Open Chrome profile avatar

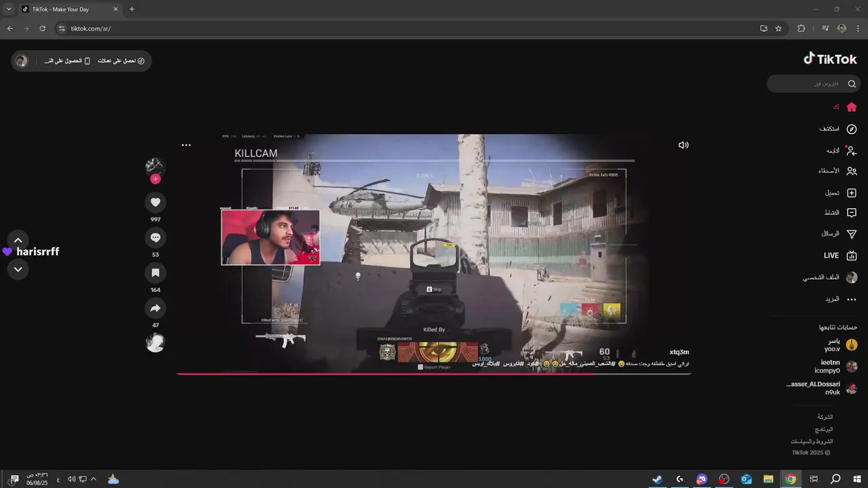point(842,28)
